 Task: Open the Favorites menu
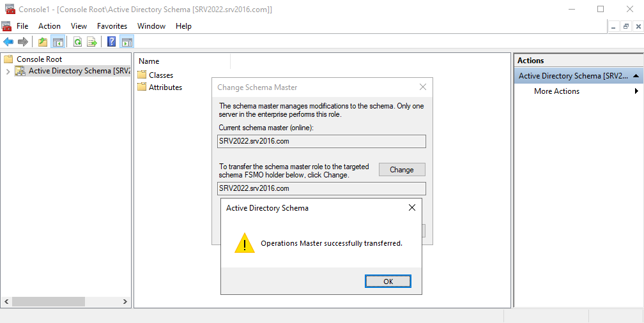pyautogui.click(x=112, y=26)
